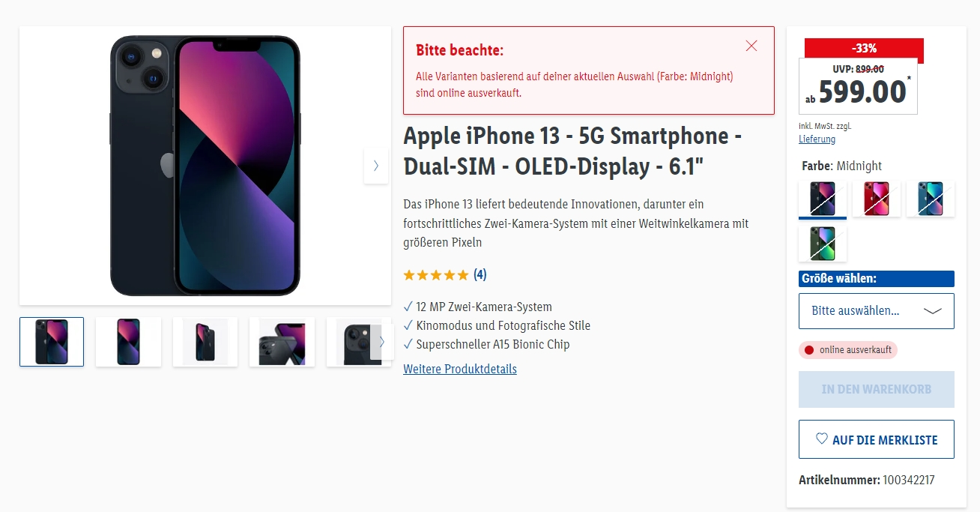
Task: Select fourth thumbnail showing camera closeup
Action: point(282,342)
